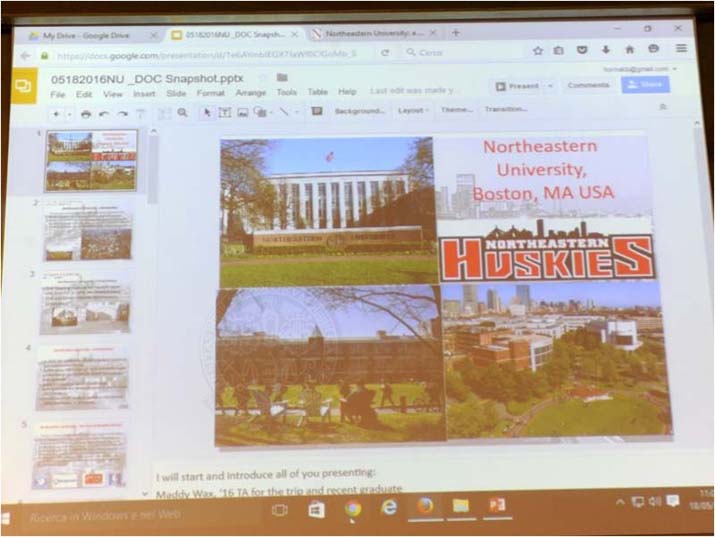Click presentation title 05182016NU _DOC Snapshot.pptx
This screenshot has height=537, width=715.
pos(147,79)
